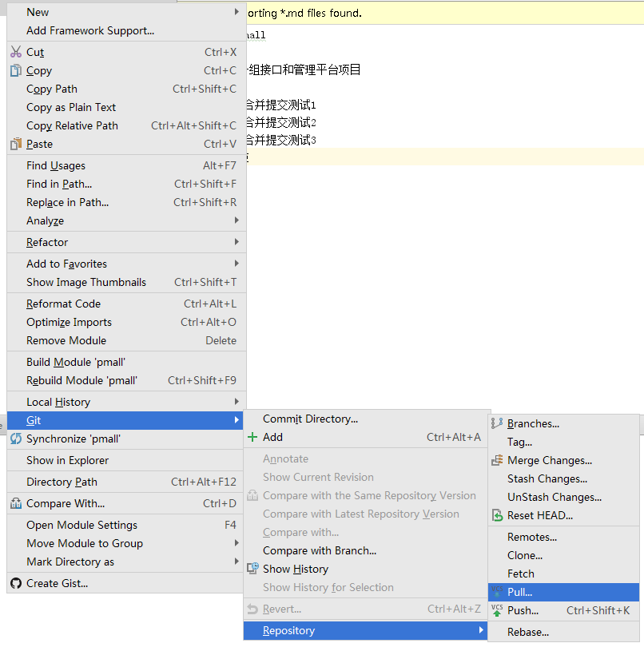Expand the Local History submenu arrow
644x647 pixels.
coord(237,402)
